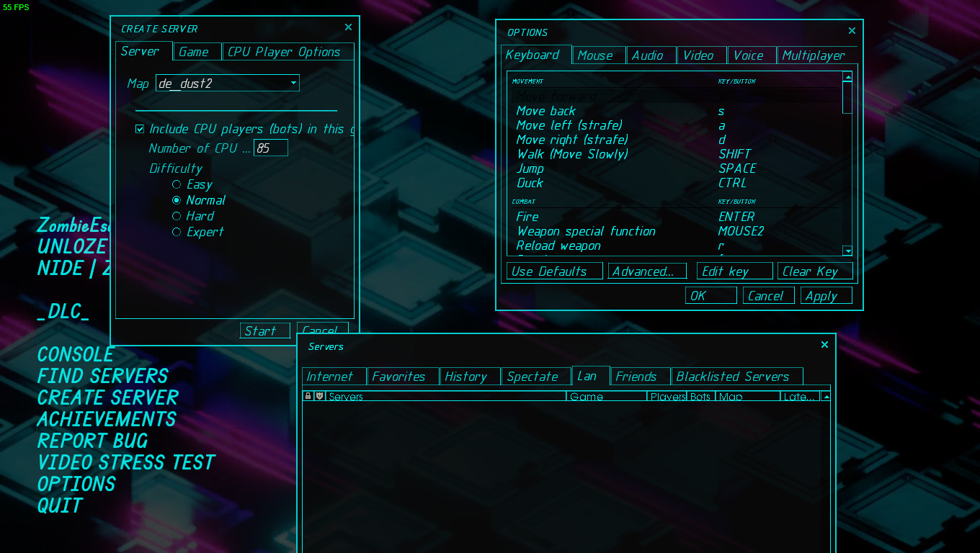Close the Servers browser window

pyautogui.click(x=824, y=345)
